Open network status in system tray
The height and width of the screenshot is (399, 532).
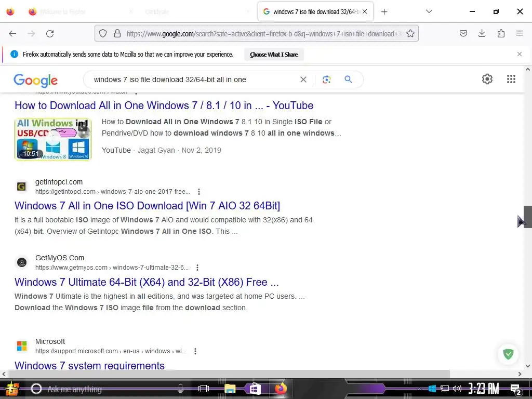point(445,389)
